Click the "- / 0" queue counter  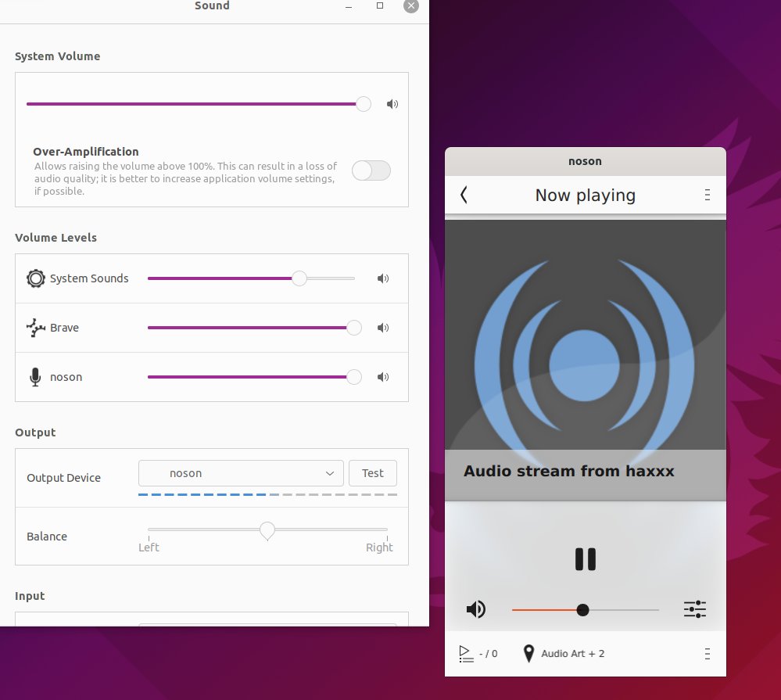pyautogui.click(x=488, y=654)
